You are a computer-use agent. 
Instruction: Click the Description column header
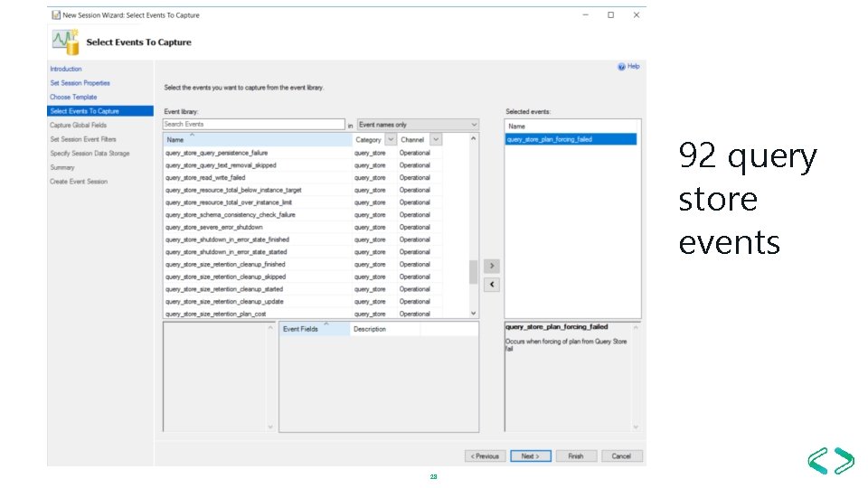pyautogui.click(x=385, y=329)
